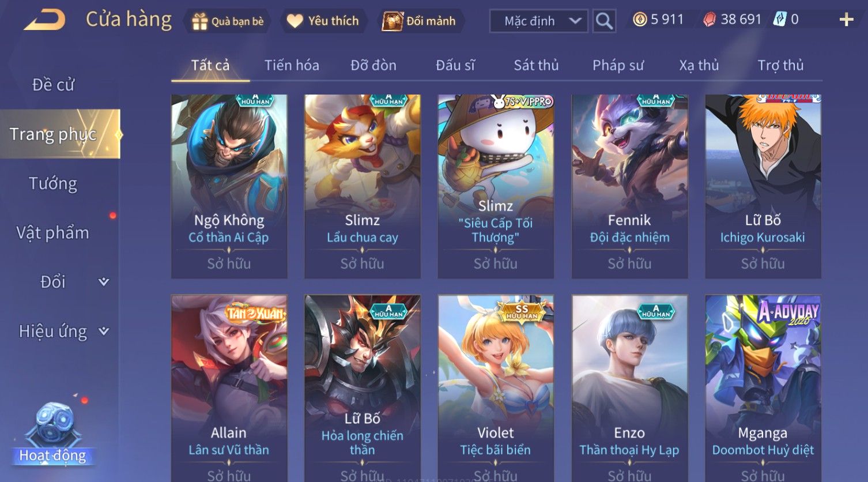Open the Tướng sidebar category
The height and width of the screenshot is (482, 868).
[x=53, y=183]
